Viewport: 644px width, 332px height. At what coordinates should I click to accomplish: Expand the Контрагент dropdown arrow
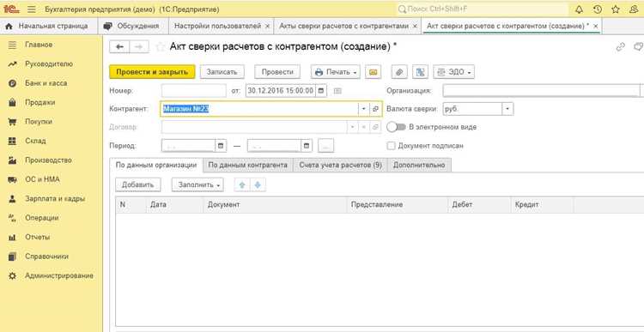coord(363,109)
